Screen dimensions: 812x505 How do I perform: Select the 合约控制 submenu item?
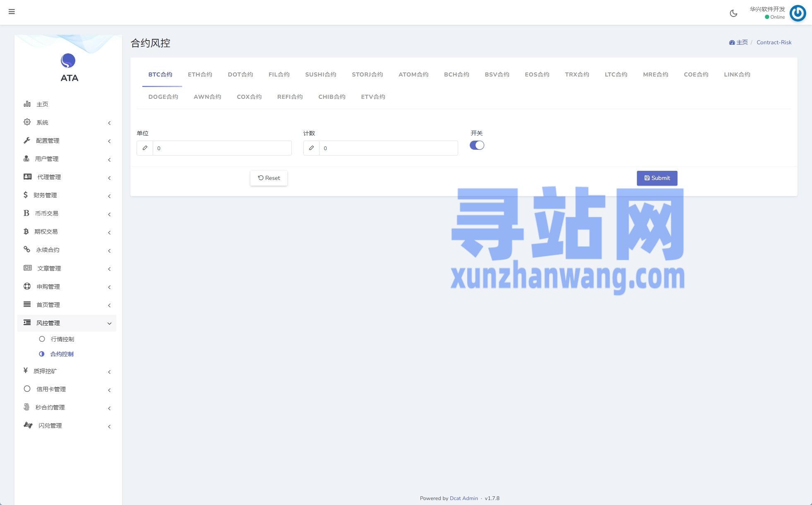(62, 354)
